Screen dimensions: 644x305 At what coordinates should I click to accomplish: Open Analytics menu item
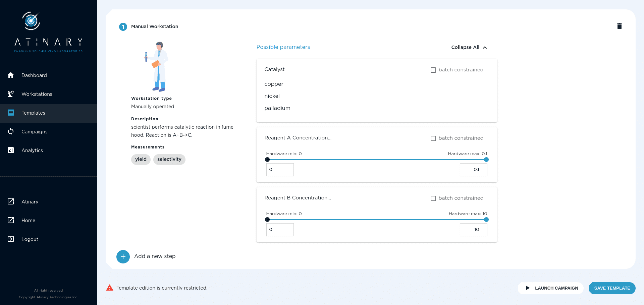click(49, 150)
